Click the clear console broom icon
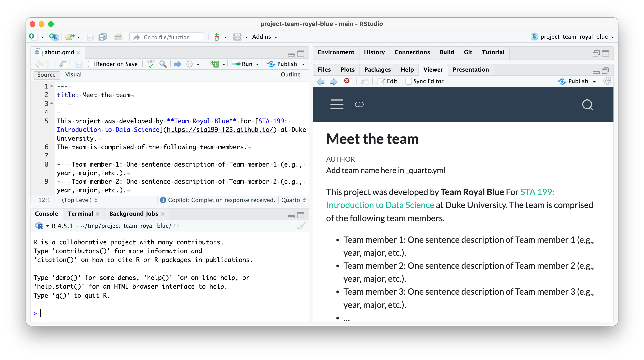This screenshot has height=360, width=644. pyautogui.click(x=301, y=226)
